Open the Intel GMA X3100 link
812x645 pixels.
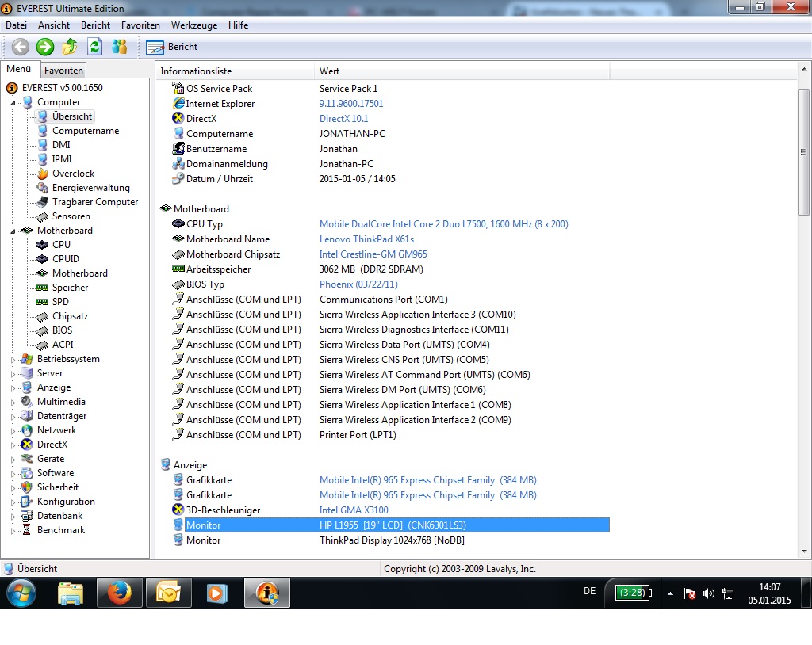pos(354,510)
